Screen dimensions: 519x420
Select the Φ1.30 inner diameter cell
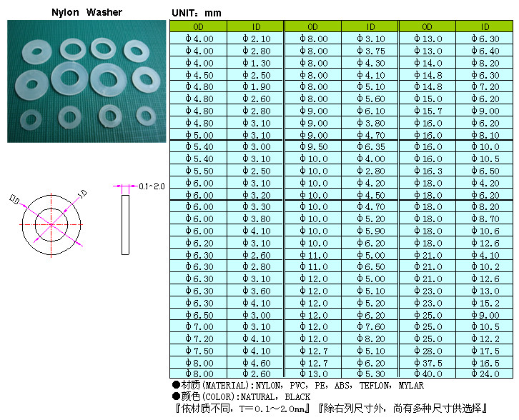click(255, 63)
